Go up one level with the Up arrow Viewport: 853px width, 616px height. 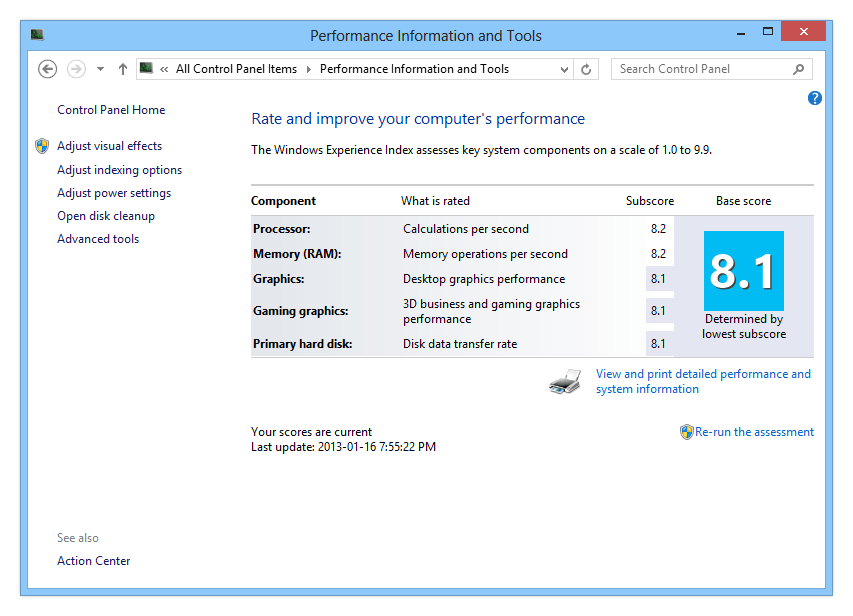click(x=123, y=69)
